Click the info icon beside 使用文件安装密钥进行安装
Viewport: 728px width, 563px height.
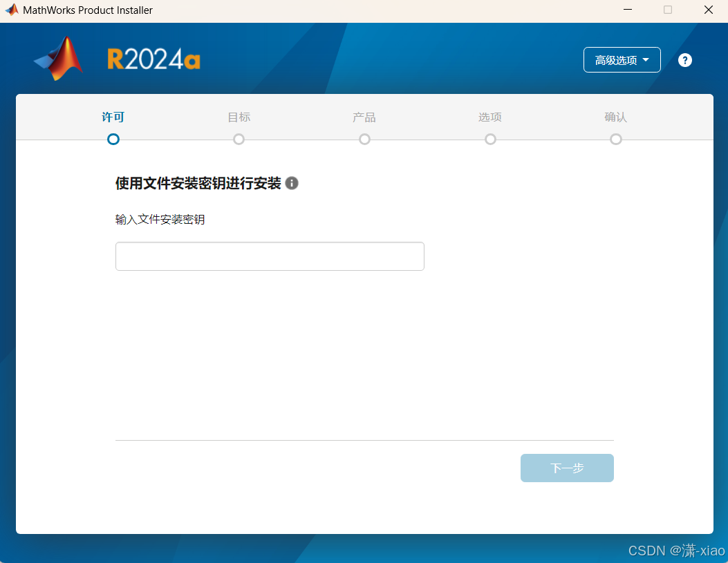pyautogui.click(x=292, y=183)
